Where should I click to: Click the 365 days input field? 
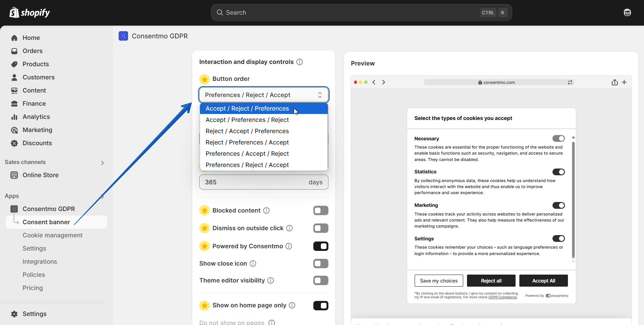point(264,182)
